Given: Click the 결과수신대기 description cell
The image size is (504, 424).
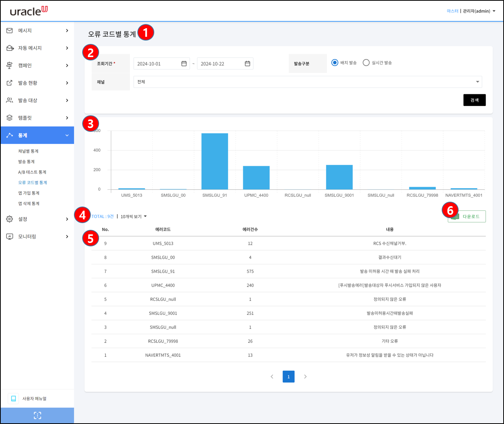Looking at the screenshot, I should pyautogui.click(x=390, y=258).
